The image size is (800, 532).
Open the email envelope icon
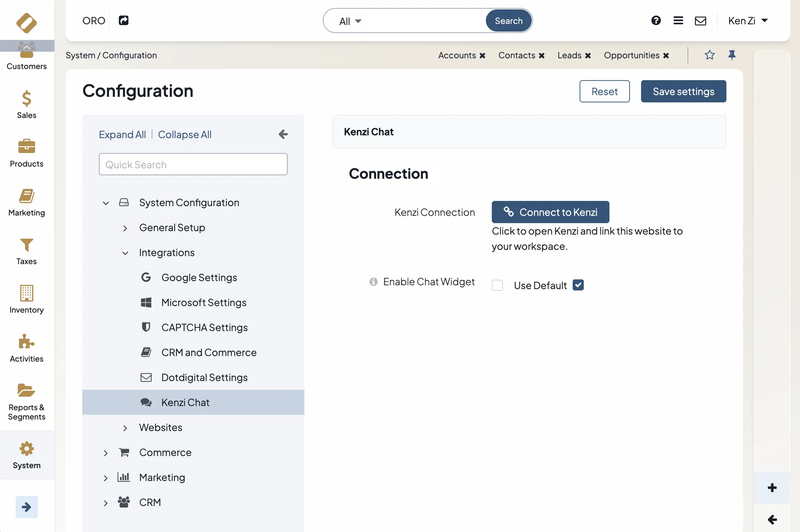[700, 21]
